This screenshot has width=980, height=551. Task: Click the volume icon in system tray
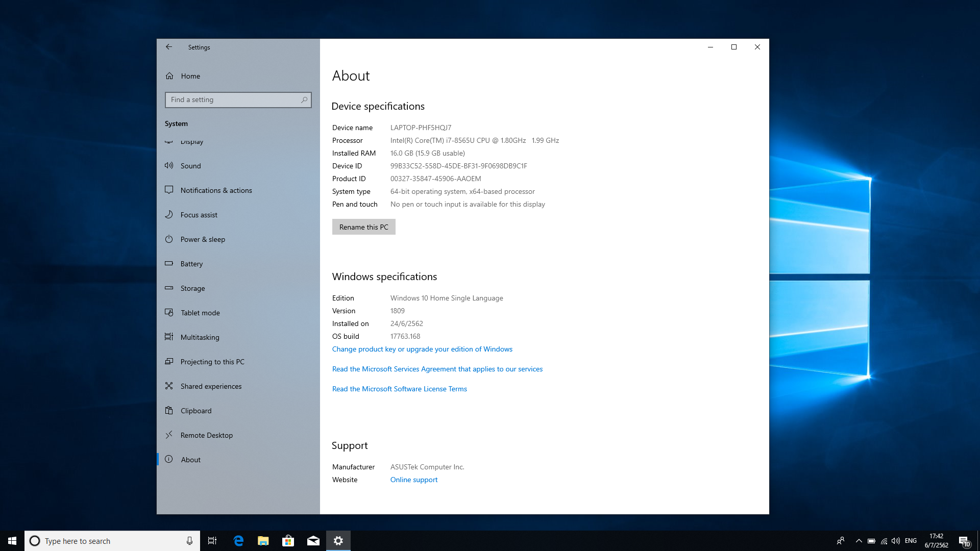tap(896, 541)
